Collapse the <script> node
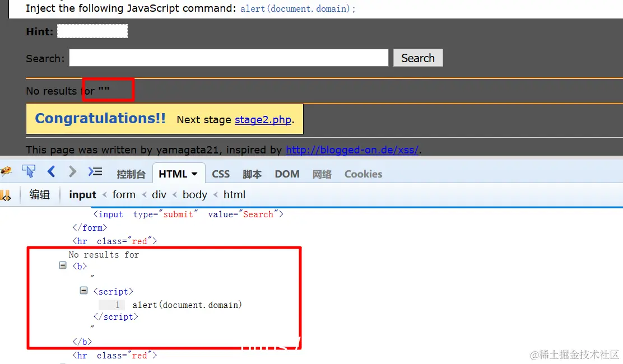The width and height of the screenshot is (623, 364). (83, 291)
